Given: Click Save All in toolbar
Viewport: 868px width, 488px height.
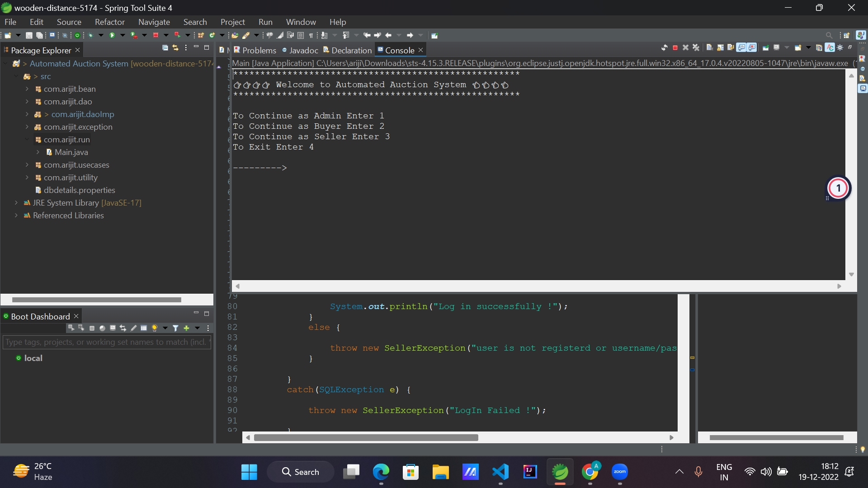Looking at the screenshot, I should (39, 35).
